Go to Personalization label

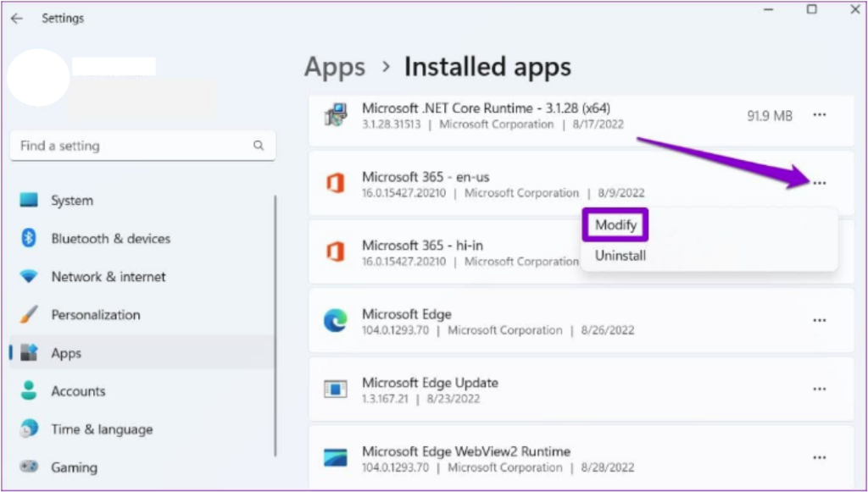tap(96, 314)
